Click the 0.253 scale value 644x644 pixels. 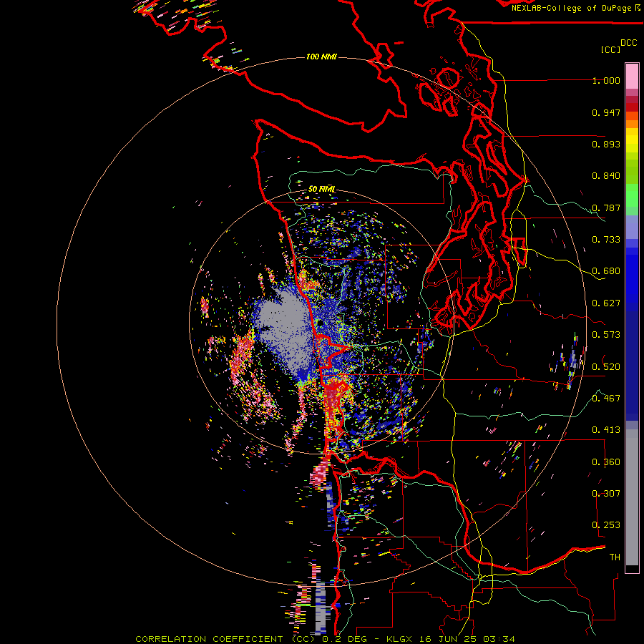click(606, 525)
